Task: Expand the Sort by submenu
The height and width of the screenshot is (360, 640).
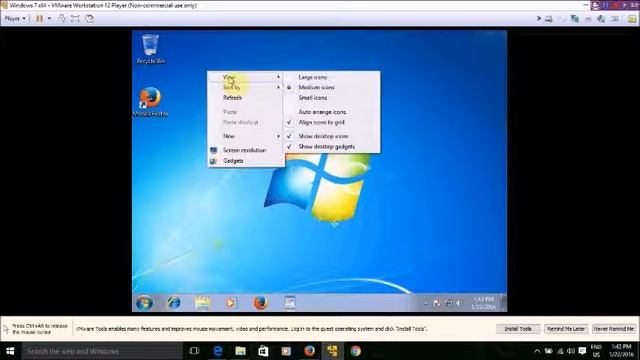Action: 246,87
